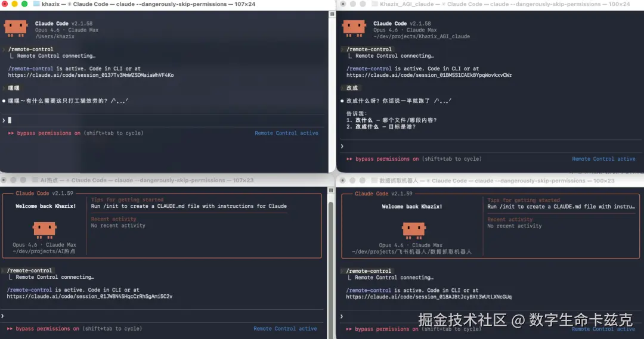This screenshot has width=644, height=339.
Task: Open the session_01BMSS1CAEkBYpqWovkxvCWr URL
Action: 429,75
